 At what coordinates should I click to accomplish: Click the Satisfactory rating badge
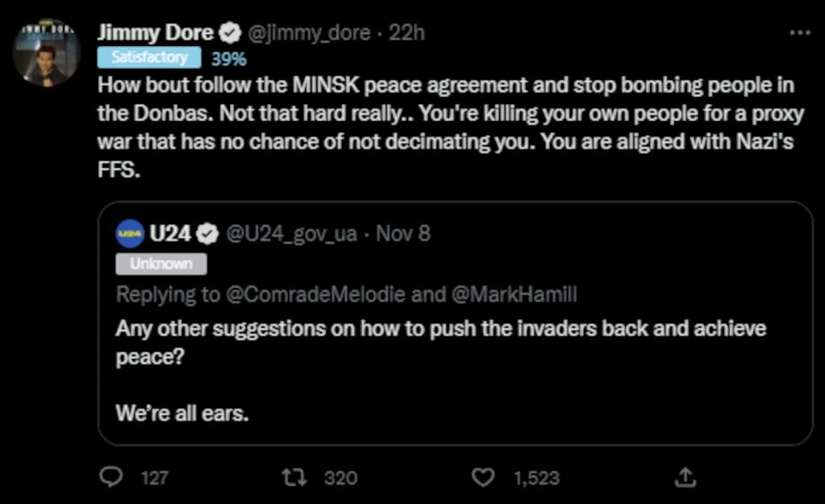pos(150,57)
